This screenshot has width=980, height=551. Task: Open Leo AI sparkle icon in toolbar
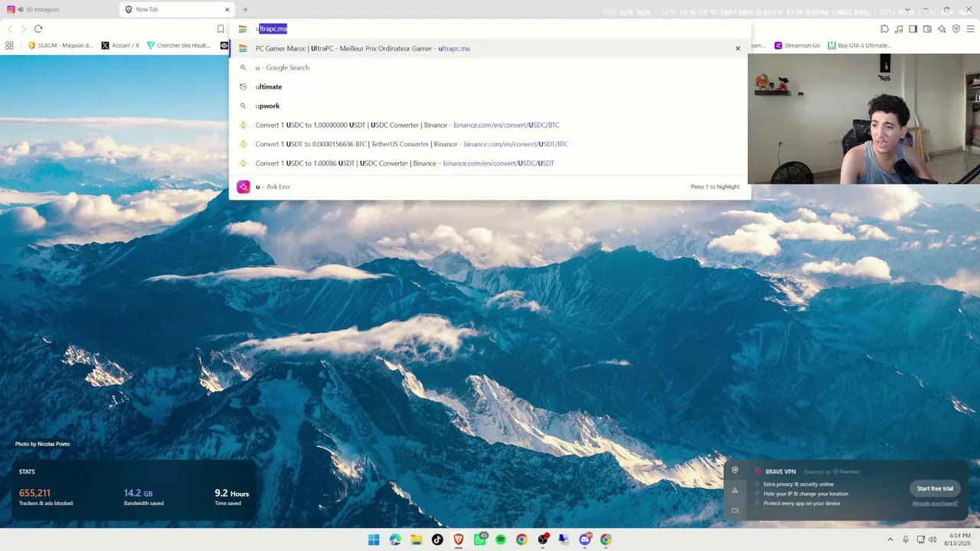tap(942, 29)
